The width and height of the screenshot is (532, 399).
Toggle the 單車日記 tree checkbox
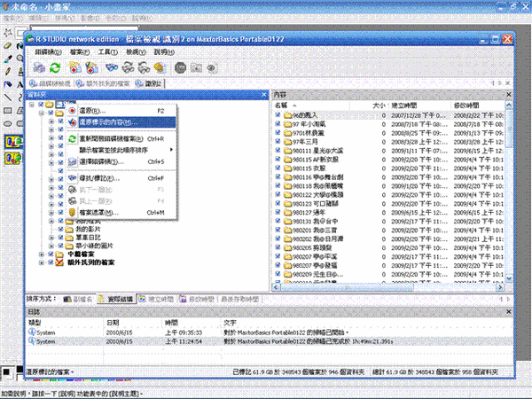60,237
